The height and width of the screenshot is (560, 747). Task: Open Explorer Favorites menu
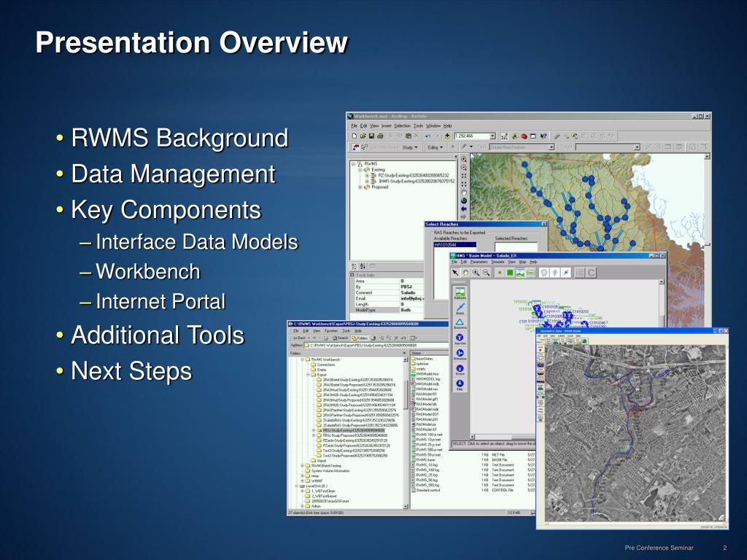[331, 331]
